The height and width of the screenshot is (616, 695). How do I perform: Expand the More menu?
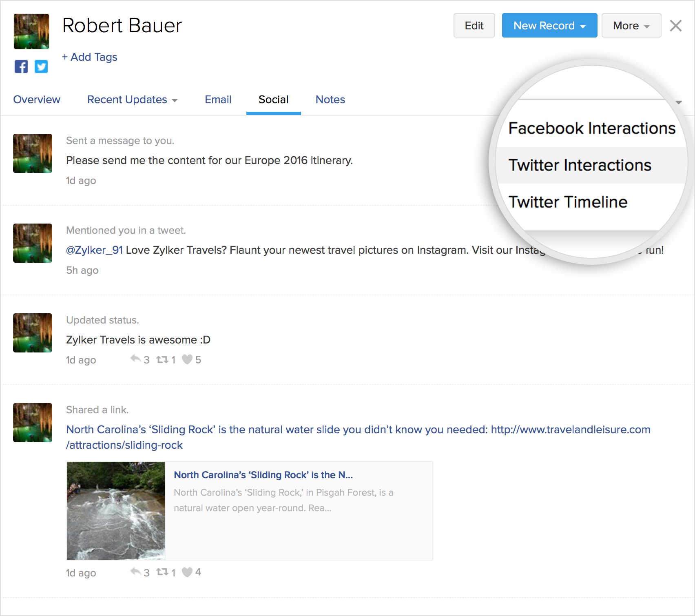coord(631,25)
